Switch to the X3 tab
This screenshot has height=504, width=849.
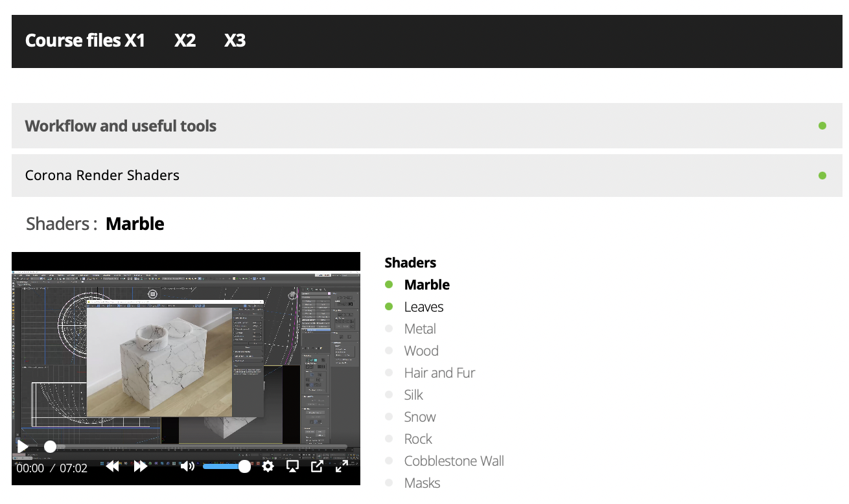[235, 40]
